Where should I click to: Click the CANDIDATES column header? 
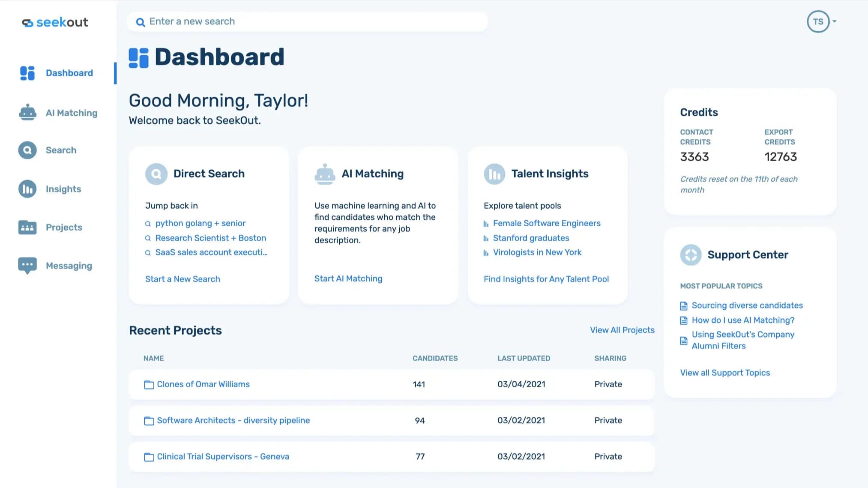(x=435, y=358)
